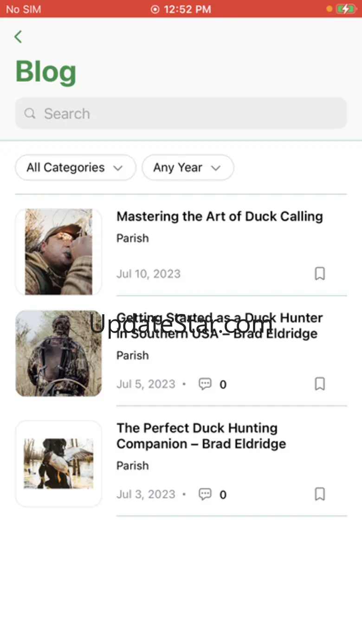Open Getting Started as a Duck Hunter article
The width and height of the screenshot is (362, 644).
click(220, 325)
